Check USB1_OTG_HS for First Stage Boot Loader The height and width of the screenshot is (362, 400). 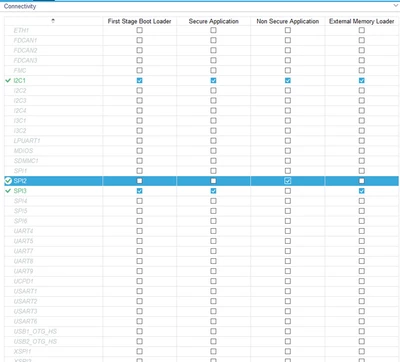coord(139,331)
